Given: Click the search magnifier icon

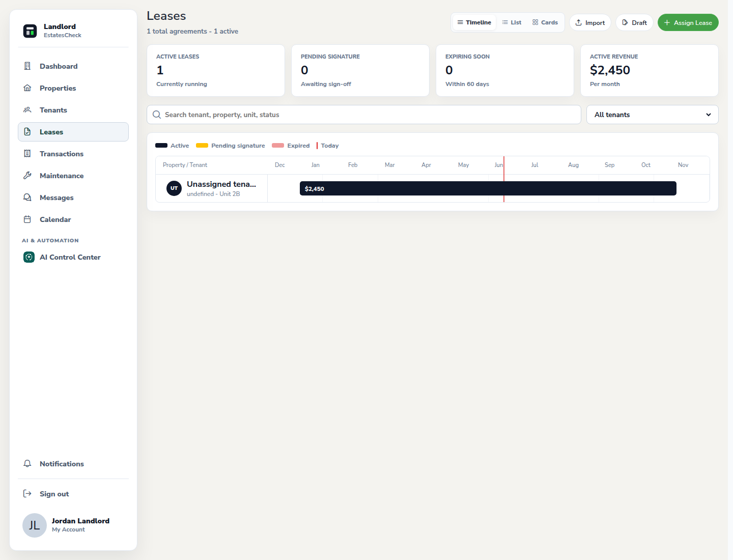Looking at the screenshot, I should coord(157,115).
